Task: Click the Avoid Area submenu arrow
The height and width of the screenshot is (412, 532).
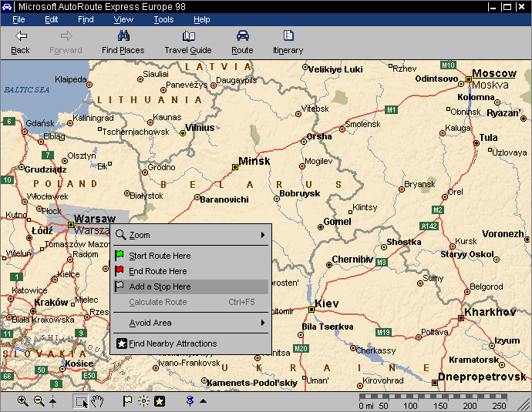Action: click(263, 323)
